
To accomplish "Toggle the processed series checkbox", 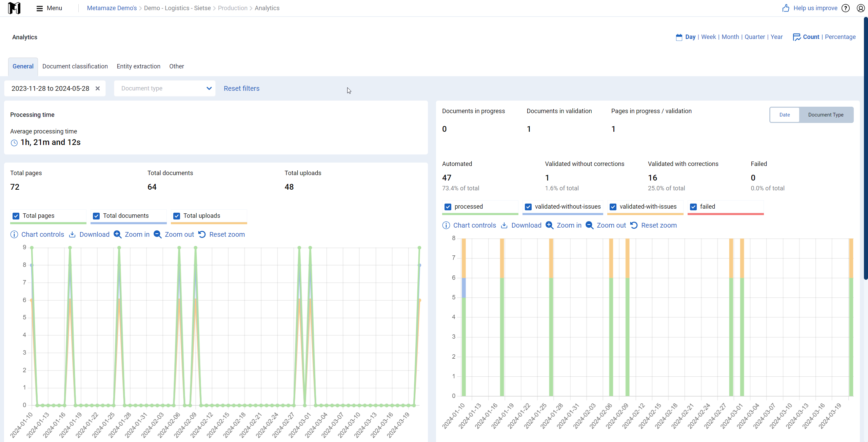I will pos(448,207).
